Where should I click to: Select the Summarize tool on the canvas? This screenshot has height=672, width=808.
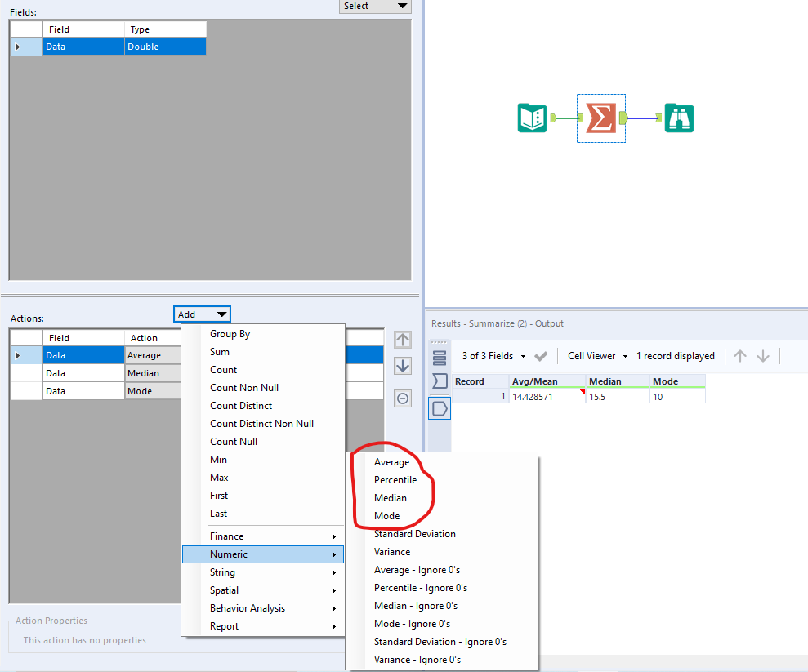601,118
